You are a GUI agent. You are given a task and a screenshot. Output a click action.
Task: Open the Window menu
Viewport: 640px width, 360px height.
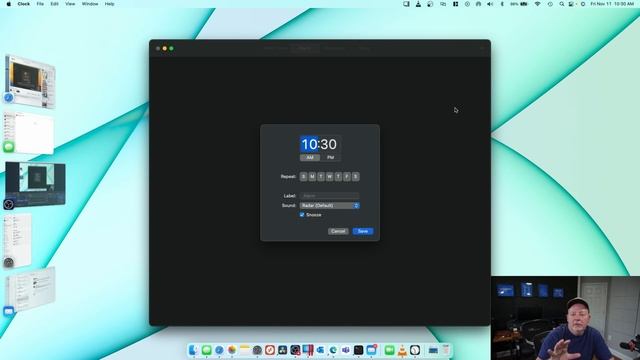pos(90,4)
